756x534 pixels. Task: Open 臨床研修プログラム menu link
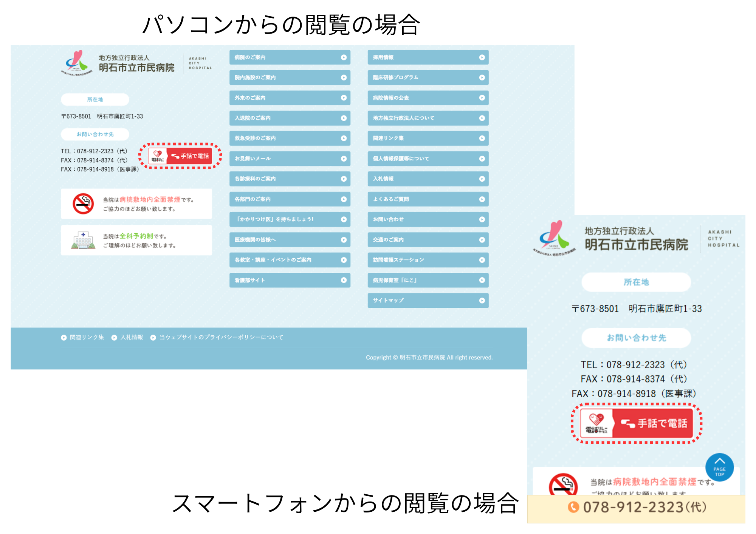click(x=428, y=77)
